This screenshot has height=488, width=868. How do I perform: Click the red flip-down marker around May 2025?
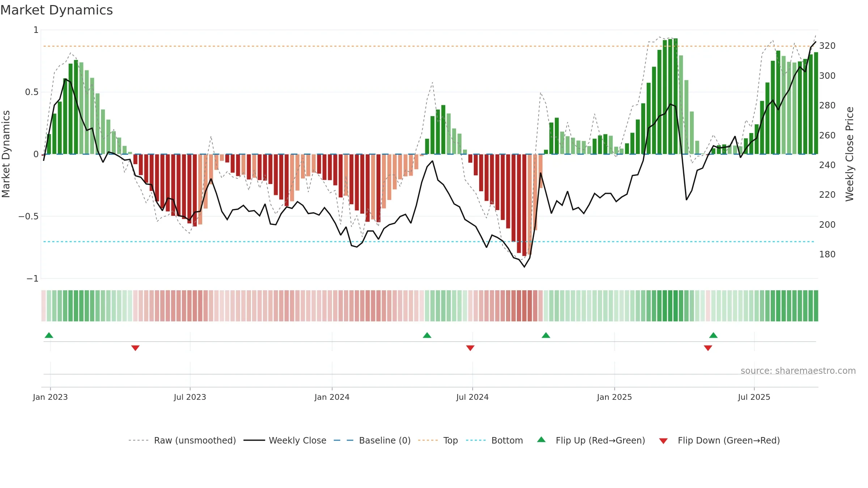coord(708,348)
